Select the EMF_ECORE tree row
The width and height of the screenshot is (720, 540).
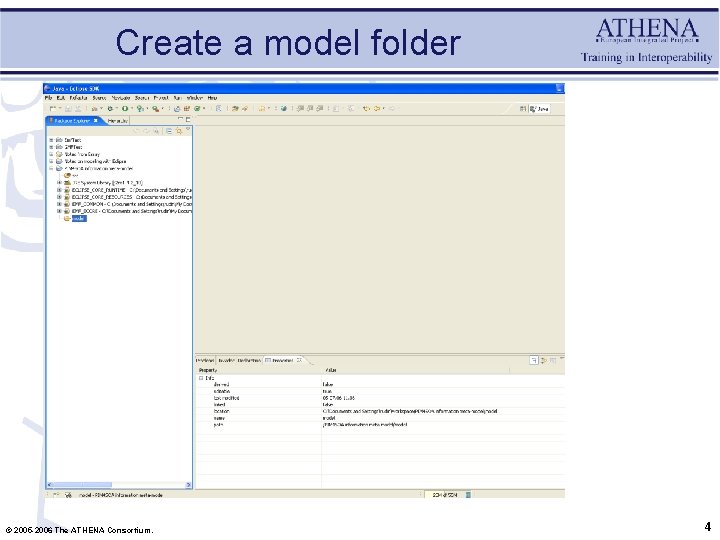pyautogui.click(x=132, y=211)
